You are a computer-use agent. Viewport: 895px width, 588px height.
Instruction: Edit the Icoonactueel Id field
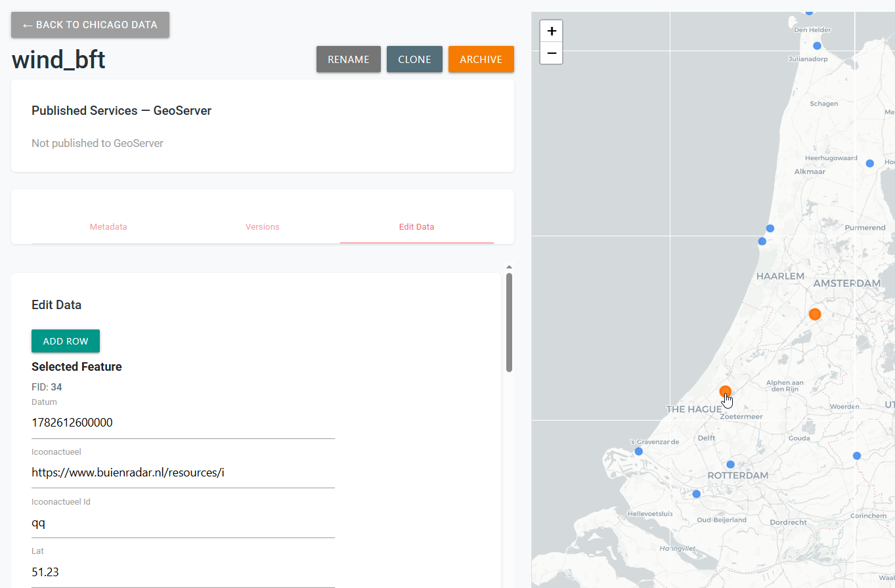pyautogui.click(x=183, y=522)
